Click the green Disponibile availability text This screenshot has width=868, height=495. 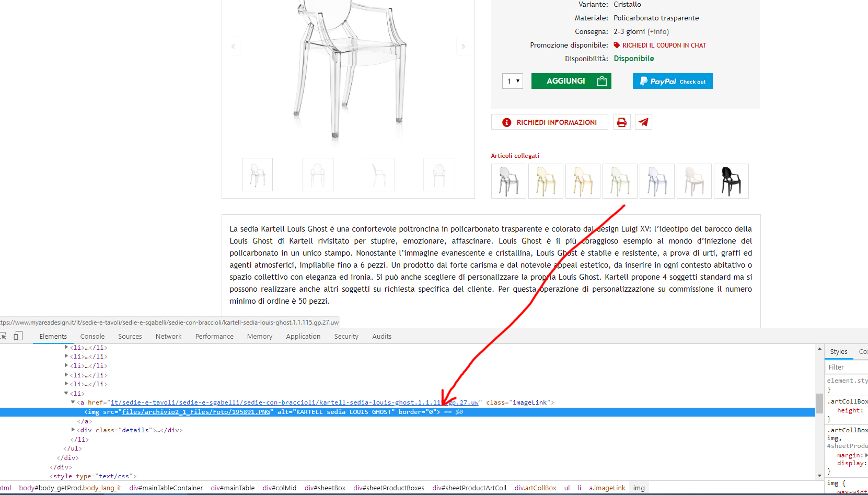(634, 59)
